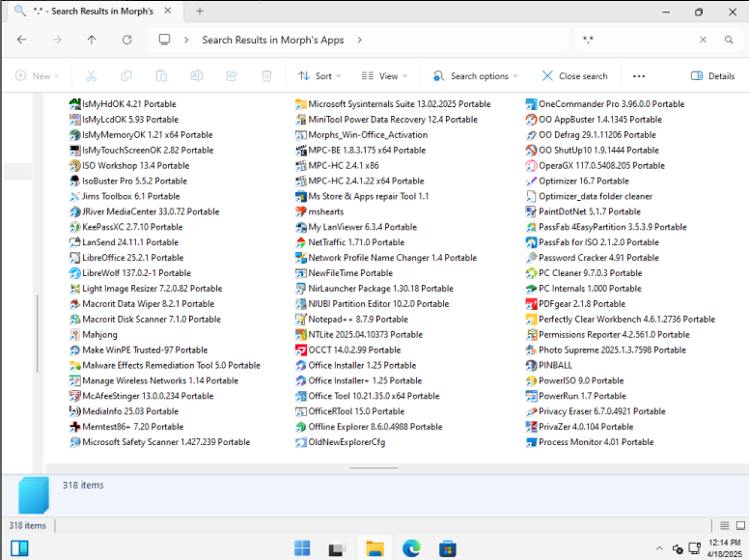Switch to details list view icon in status bar
Viewport: 749px width, 560px height.
tap(725, 525)
